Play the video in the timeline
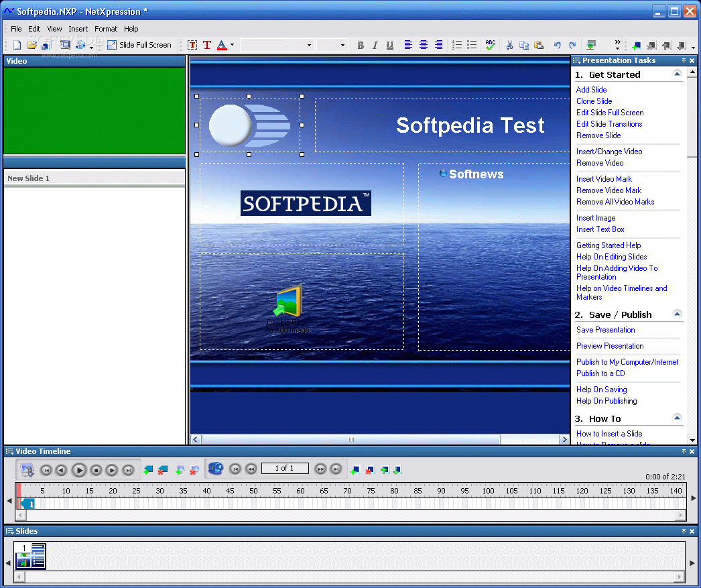This screenshot has height=588, width=701. (79, 470)
